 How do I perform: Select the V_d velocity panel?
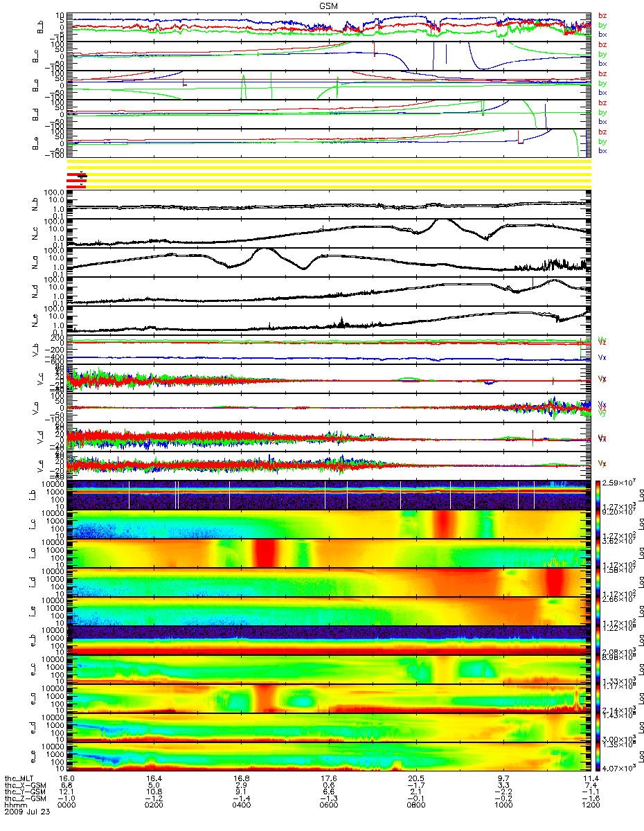pos(329,437)
